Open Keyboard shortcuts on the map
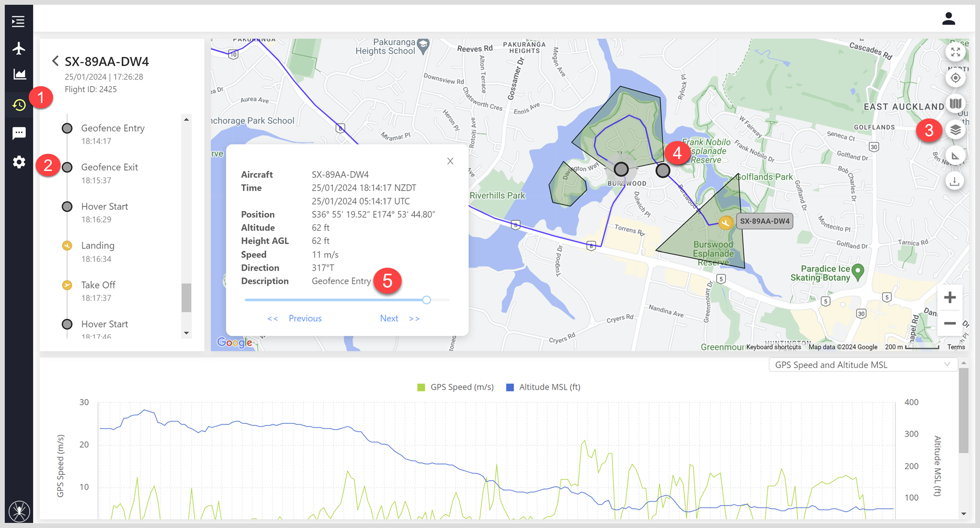The width and height of the screenshot is (980, 528). (773, 347)
